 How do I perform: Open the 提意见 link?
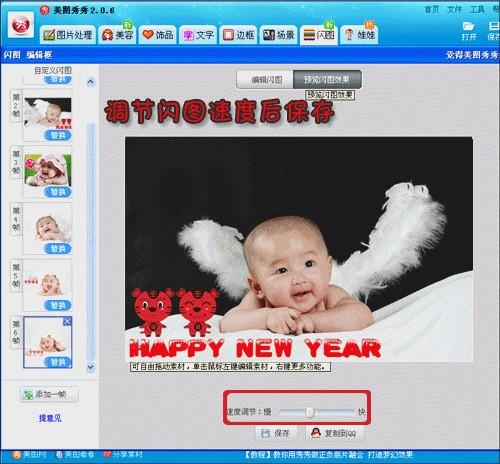point(50,418)
